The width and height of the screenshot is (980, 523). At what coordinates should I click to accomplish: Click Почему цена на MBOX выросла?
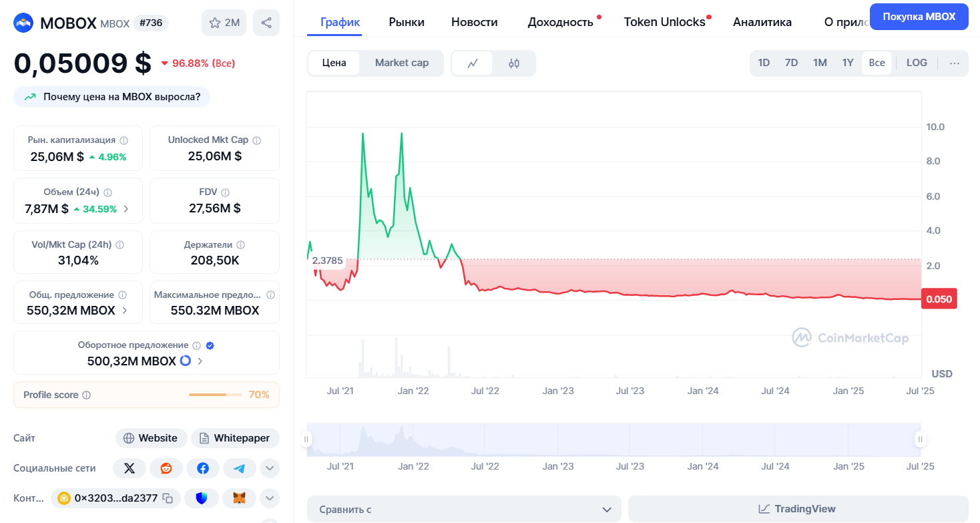tap(112, 97)
